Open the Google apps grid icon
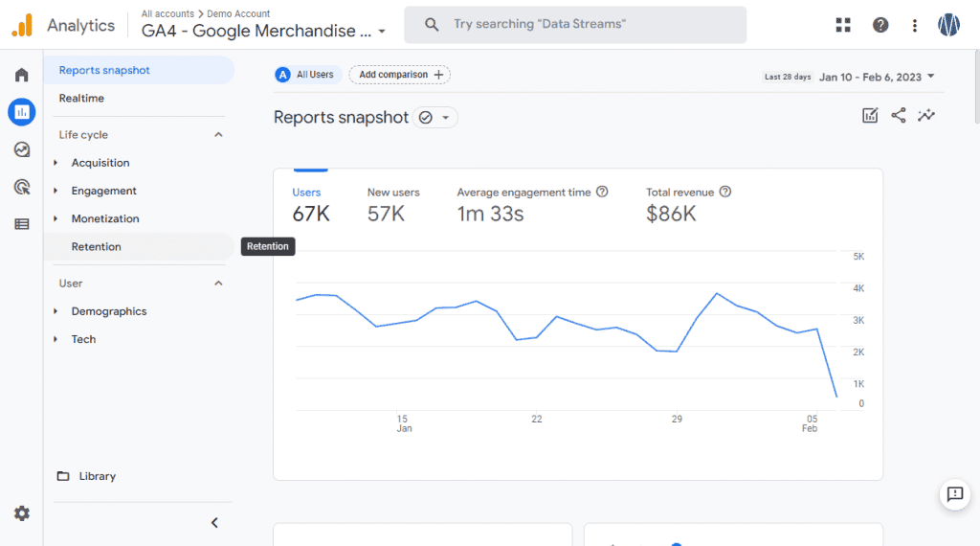This screenshot has height=546, width=980. pyautogui.click(x=843, y=25)
